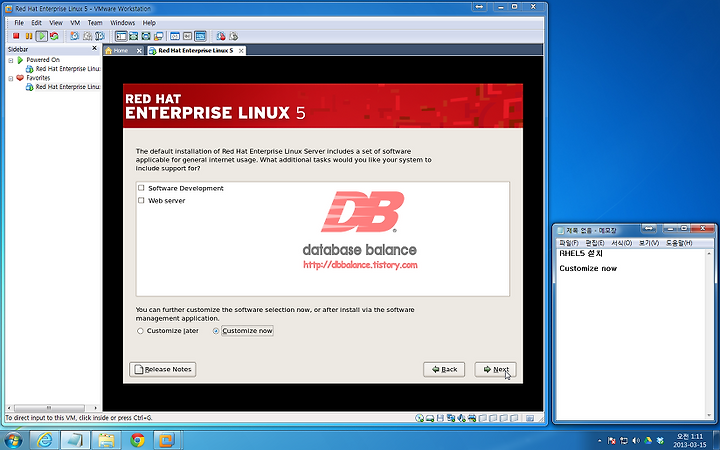The width and height of the screenshot is (720, 450).
Task: Open Google Chrome from the taskbar
Action: [x=137, y=440]
